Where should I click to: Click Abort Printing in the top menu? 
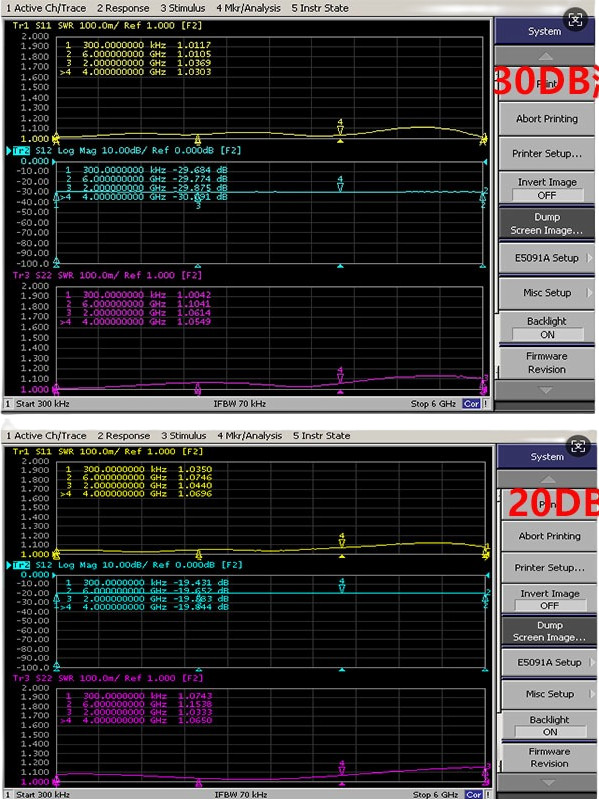(x=546, y=119)
